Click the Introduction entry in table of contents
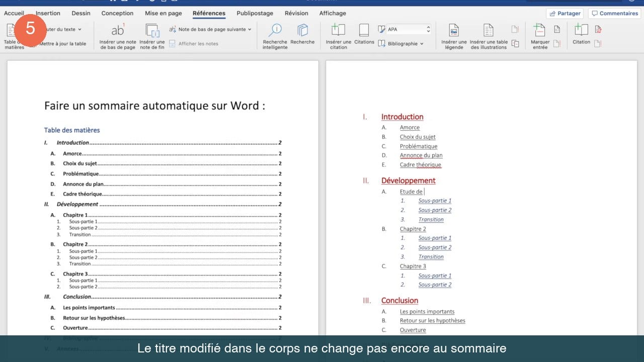 [163, 143]
